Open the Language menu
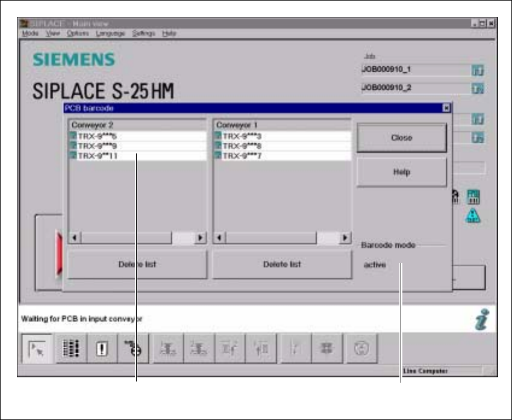Viewport: 512px width, 420px height. (110, 33)
